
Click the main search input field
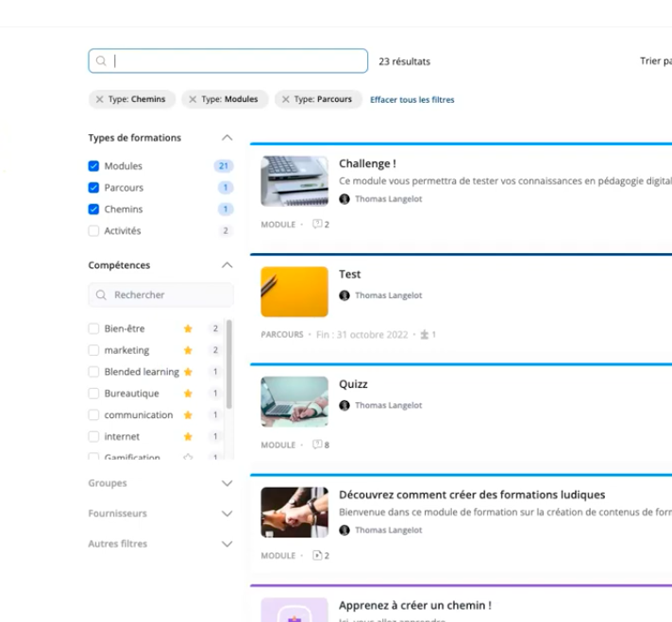click(x=228, y=60)
